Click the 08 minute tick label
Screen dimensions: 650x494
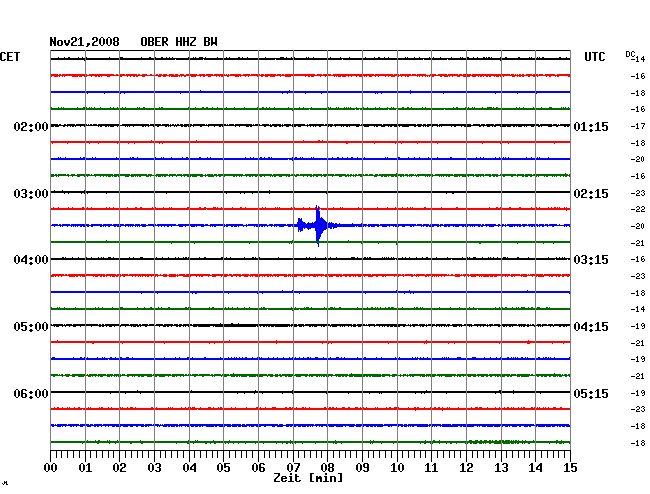tap(327, 468)
